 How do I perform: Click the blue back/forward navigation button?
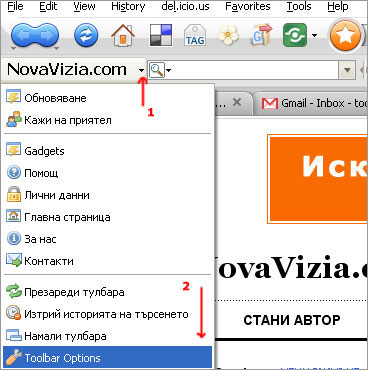tap(35, 35)
